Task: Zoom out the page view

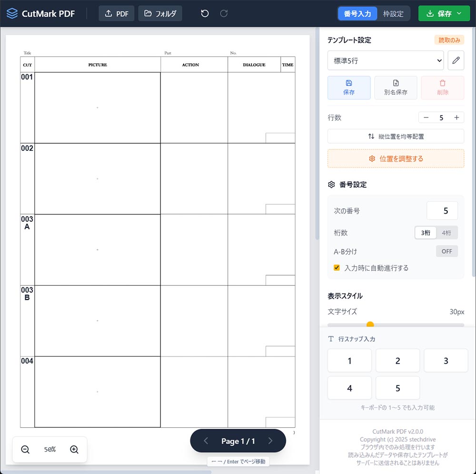Action: [25, 449]
